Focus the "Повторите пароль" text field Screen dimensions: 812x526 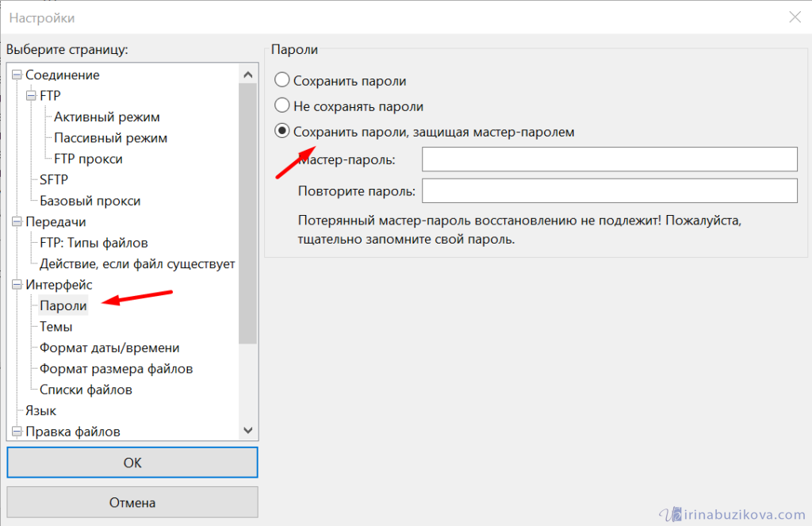[608, 191]
